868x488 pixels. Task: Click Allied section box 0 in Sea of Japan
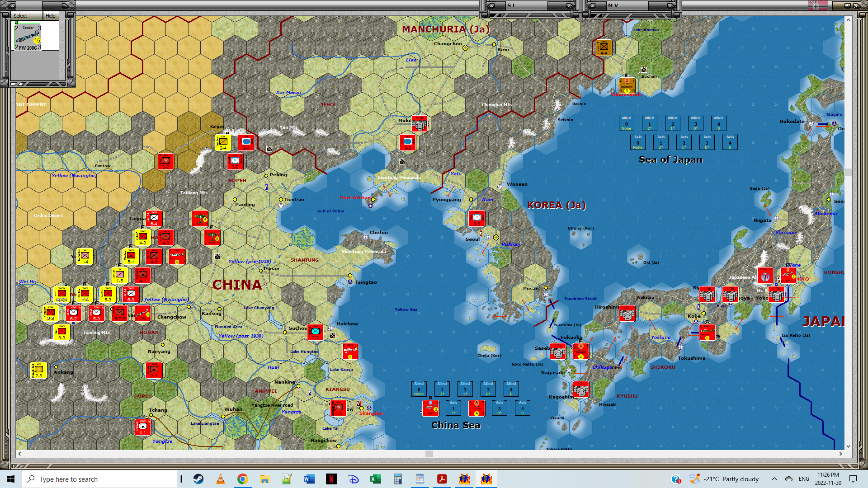coord(626,123)
